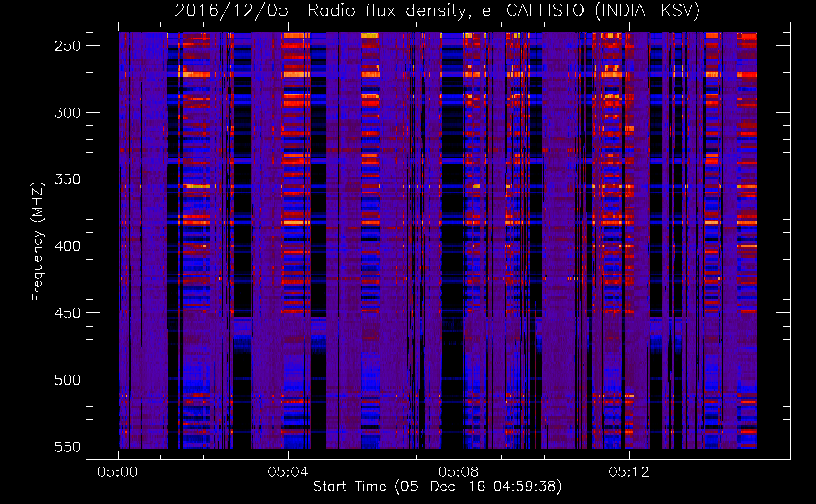Click the time label 05:12
Image resolution: width=816 pixels, height=504 pixels.
[629, 472]
